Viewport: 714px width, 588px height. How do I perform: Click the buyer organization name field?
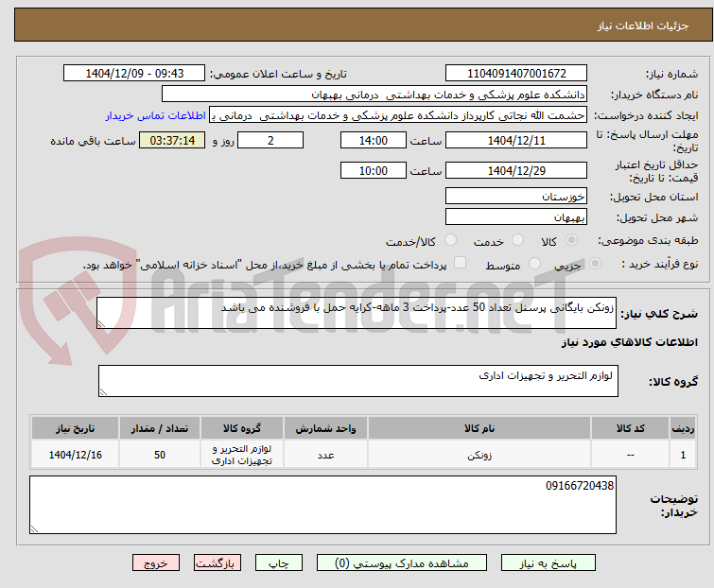374,95
